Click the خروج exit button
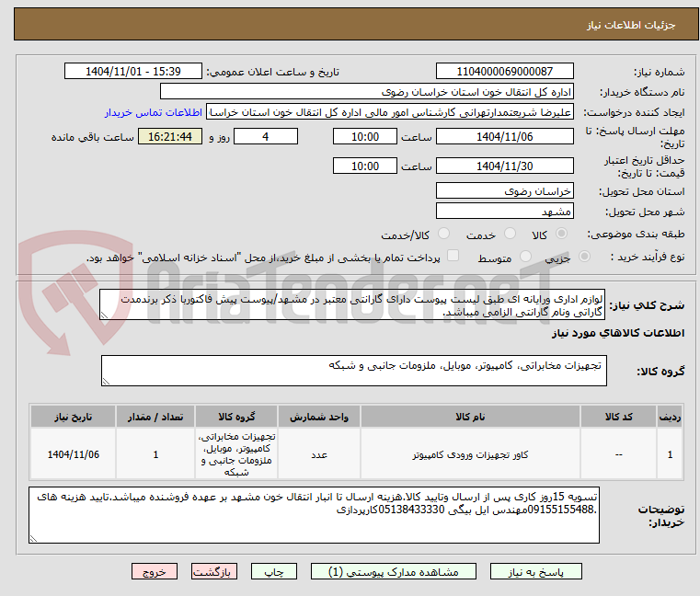The width and height of the screenshot is (700, 596). [155, 571]
